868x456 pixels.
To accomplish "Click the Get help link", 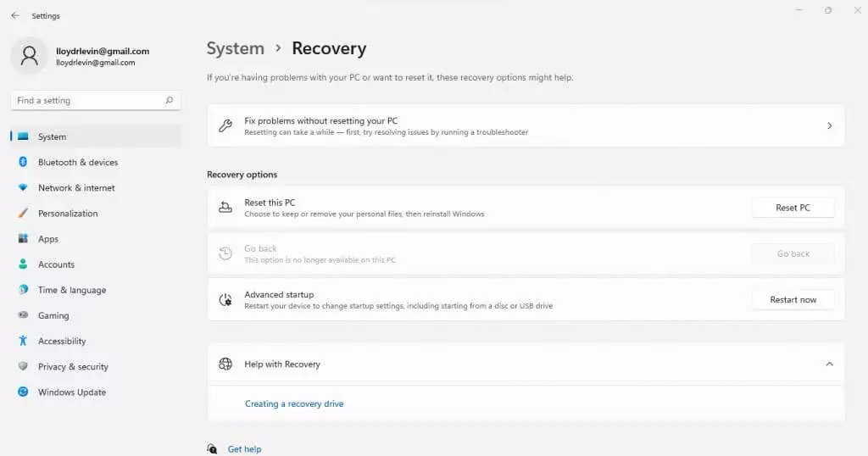I will (244, 449).
